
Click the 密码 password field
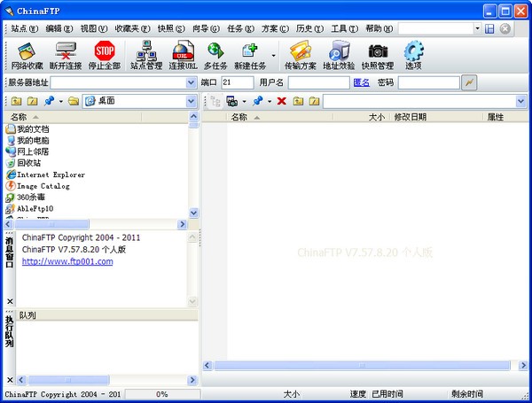429,82
